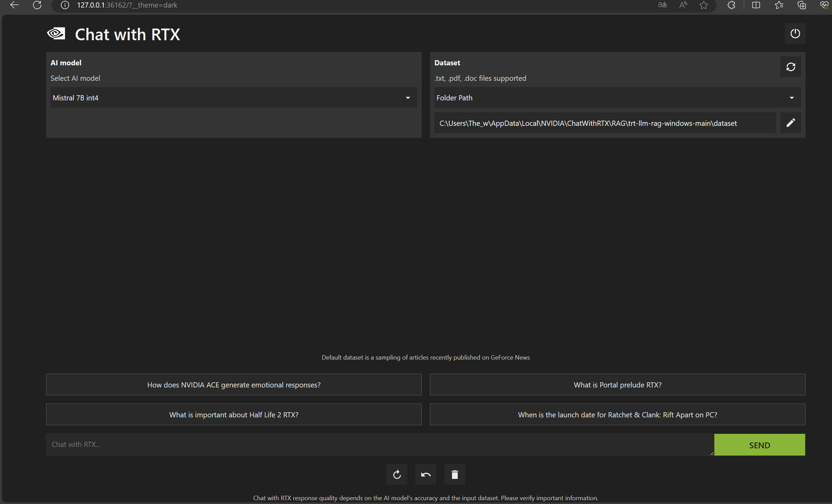Choose the Half Life 2 RTX question
832x504 pixels.
(234, 415)
